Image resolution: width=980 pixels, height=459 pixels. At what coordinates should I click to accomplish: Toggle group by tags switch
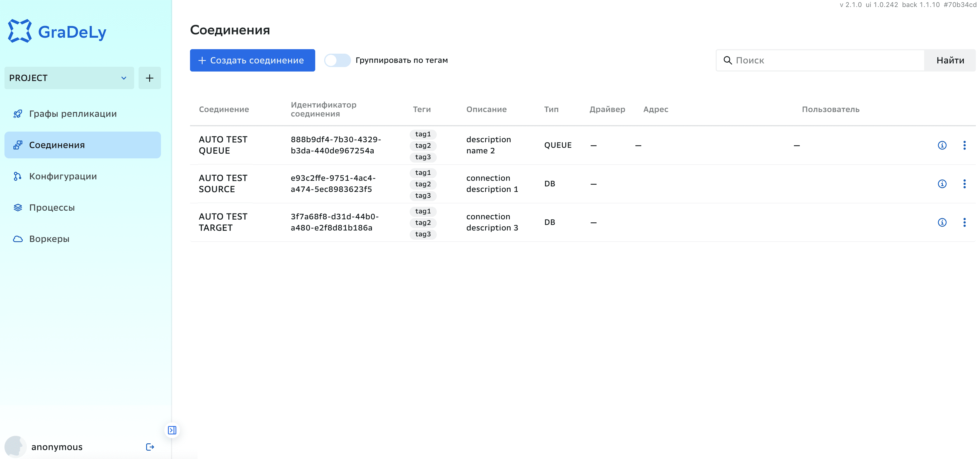click(x=337, y=60)
